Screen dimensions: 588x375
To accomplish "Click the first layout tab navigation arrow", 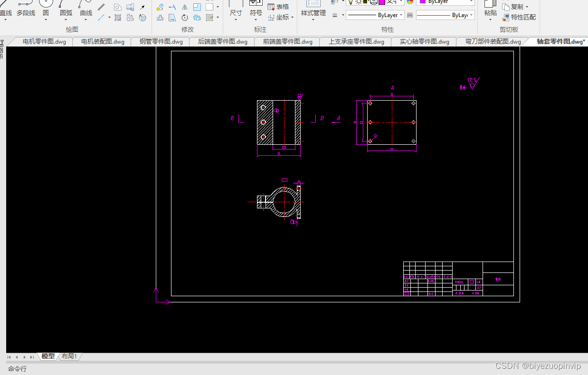I will 9,357.
